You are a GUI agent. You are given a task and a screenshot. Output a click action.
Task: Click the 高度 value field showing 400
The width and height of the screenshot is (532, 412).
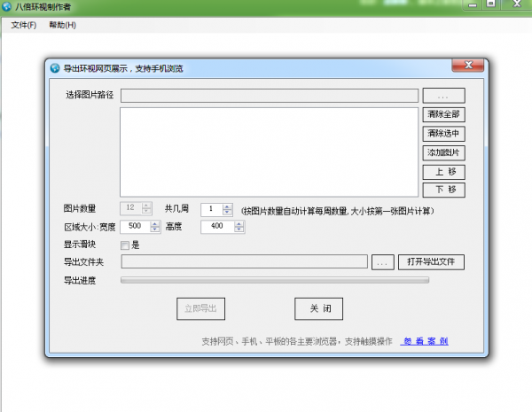pyautogui.click(x=217, y=227)
